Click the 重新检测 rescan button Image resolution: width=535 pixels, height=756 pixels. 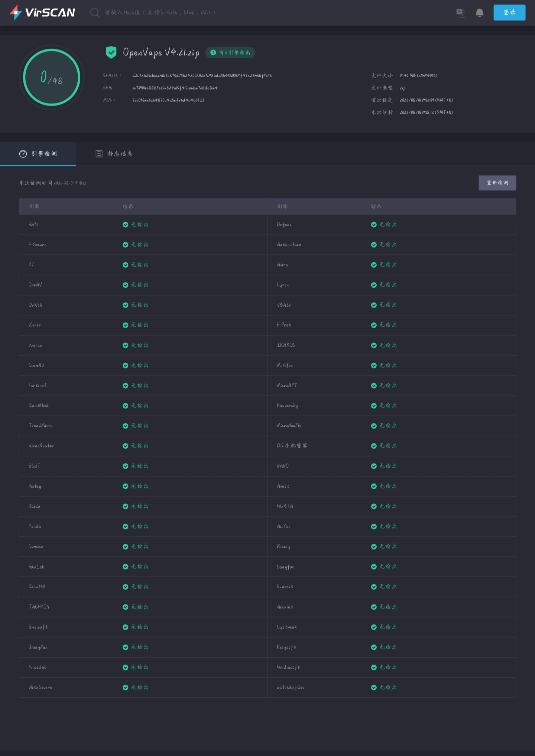tap(497, 183)
